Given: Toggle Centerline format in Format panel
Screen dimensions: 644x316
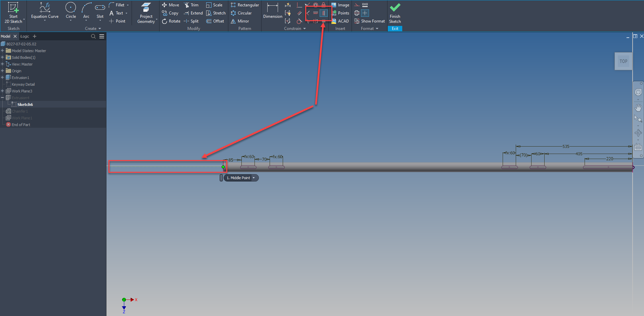Looking at the screenshot, I should pyautogui.click(x=357, y=13).
